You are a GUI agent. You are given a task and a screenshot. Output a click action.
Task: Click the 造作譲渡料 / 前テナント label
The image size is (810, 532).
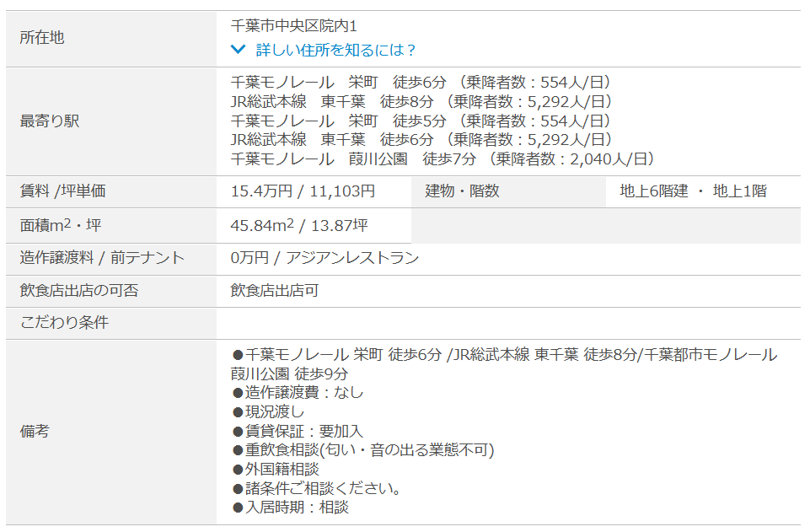(102, 258)
